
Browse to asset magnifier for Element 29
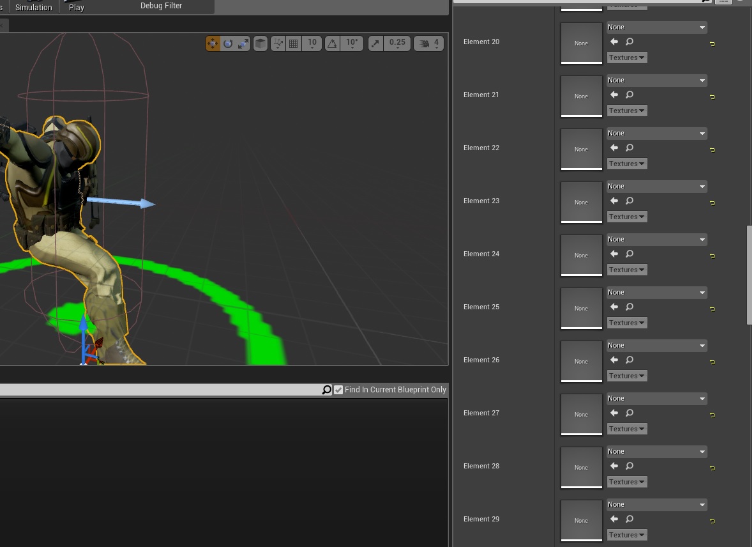[630, 520]
